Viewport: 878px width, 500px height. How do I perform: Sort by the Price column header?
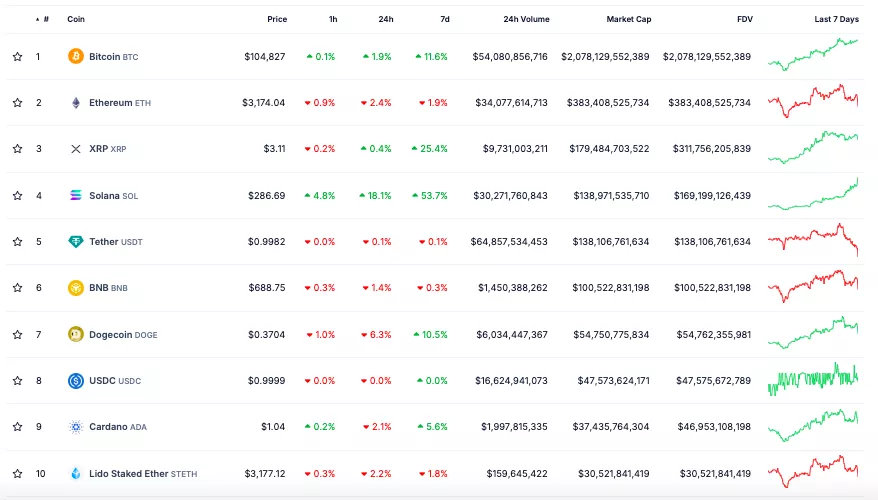[x=277, y=19]
